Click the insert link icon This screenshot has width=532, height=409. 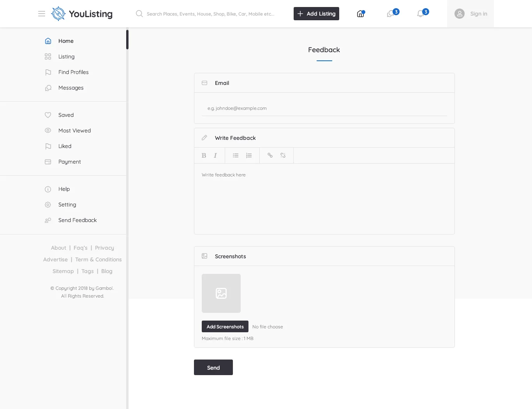270,155
